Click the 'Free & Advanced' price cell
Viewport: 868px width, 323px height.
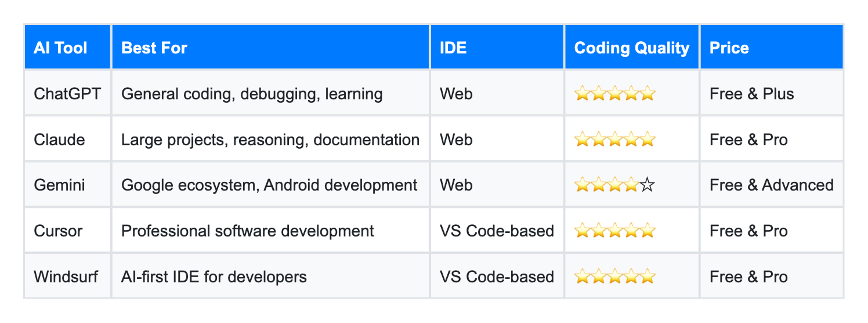(772, 185)
